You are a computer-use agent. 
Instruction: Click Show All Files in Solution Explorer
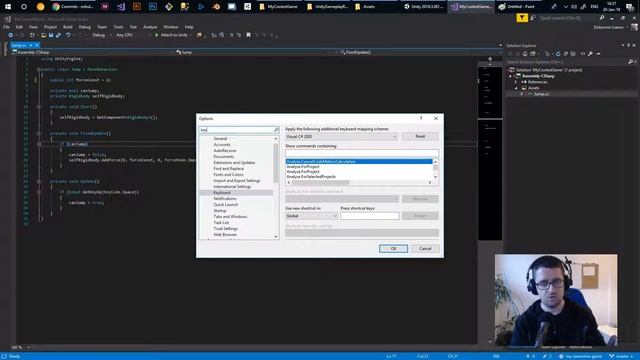(x=573, y=53)
